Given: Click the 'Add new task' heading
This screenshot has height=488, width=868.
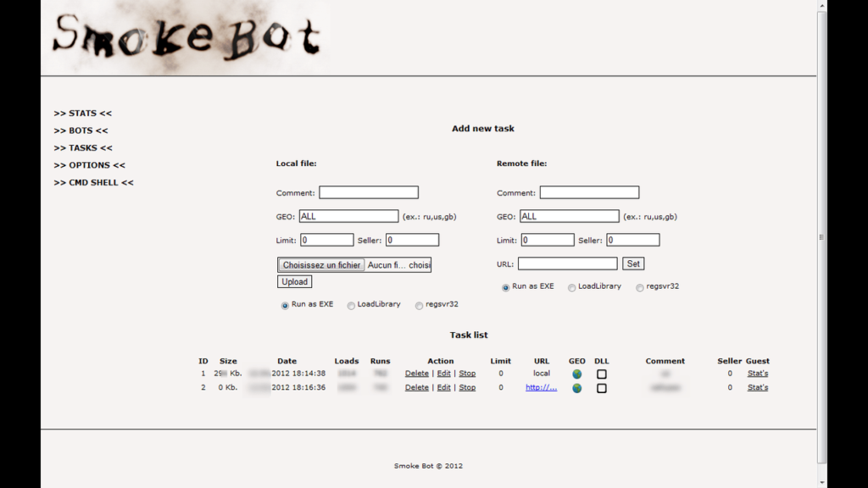Looking at the screenshot, I should pyautogui.click(x=482, y=129).
